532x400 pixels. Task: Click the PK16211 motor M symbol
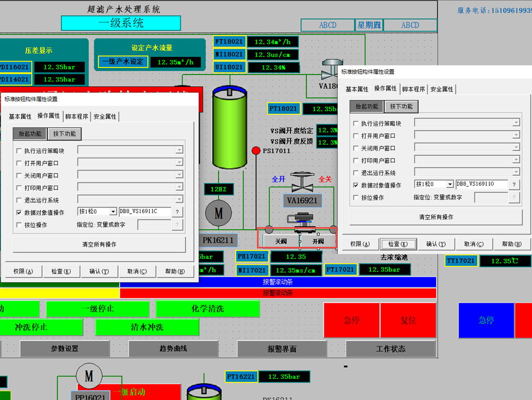point(218,213)
